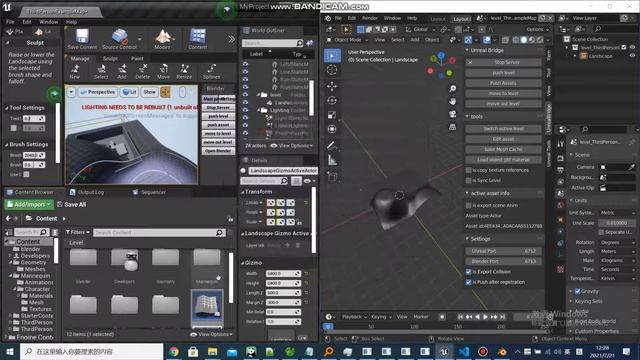
Task: Choose the landscape Resize tool
Action: tap(184, 71)
